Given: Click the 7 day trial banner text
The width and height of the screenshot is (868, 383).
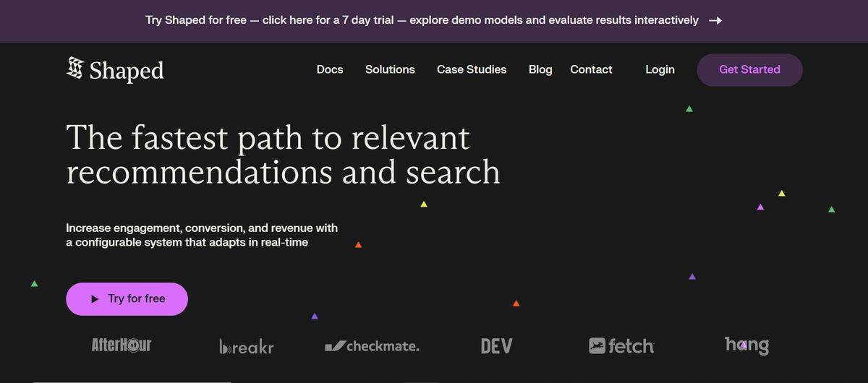Looking at the screenshot, I should 422,20.
